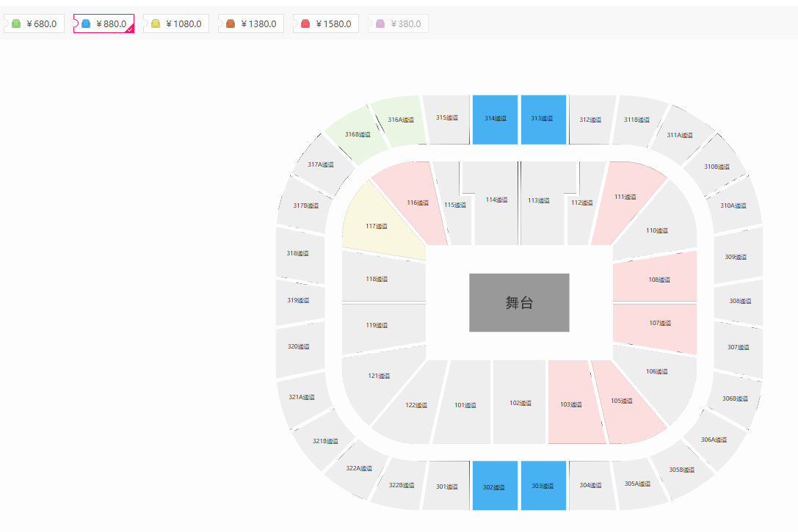Choose blue seating section 313

tap(543, 120)
